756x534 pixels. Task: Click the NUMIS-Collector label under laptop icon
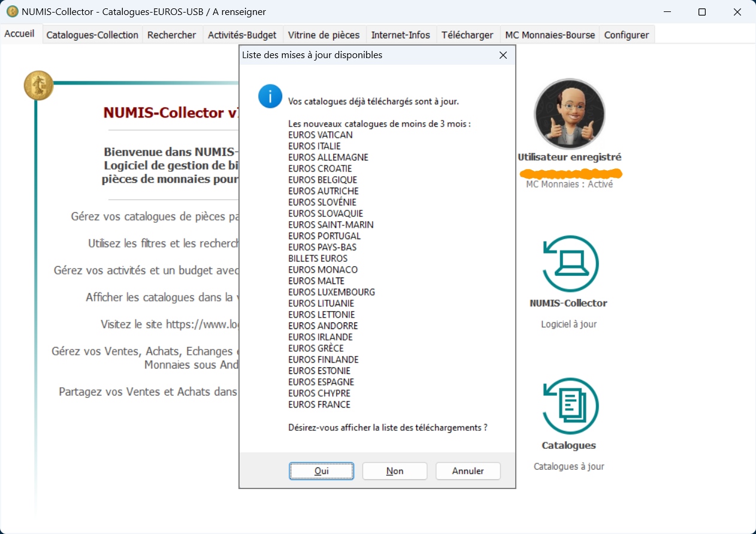pos(568,303)
